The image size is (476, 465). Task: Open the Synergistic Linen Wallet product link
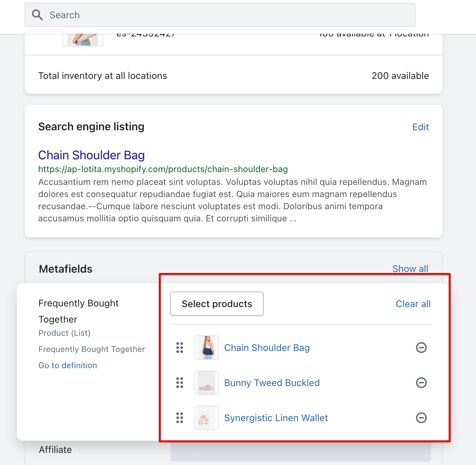pos(276,418)
